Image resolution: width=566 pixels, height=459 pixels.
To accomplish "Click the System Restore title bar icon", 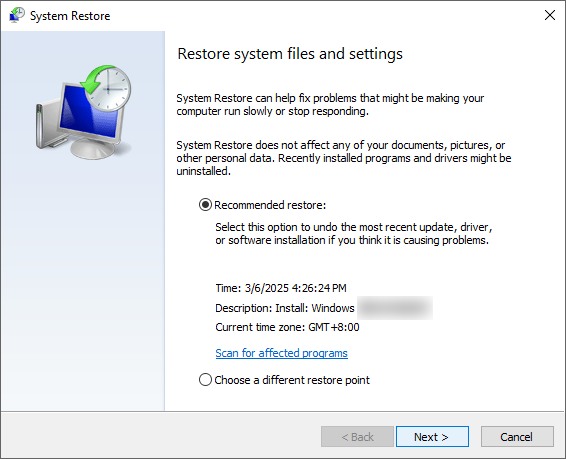I will coord(17,15).
